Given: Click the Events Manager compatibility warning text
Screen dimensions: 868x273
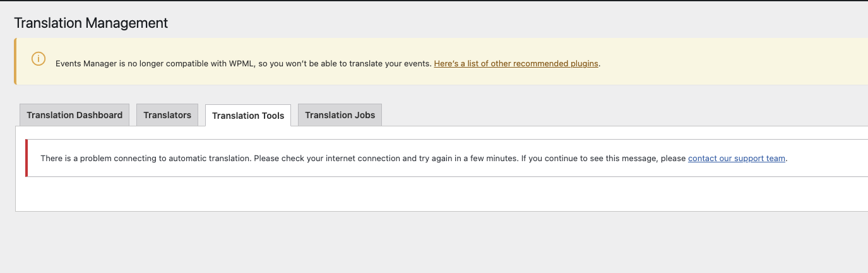Looking at the screenshot, I should [x=244, y=64].
